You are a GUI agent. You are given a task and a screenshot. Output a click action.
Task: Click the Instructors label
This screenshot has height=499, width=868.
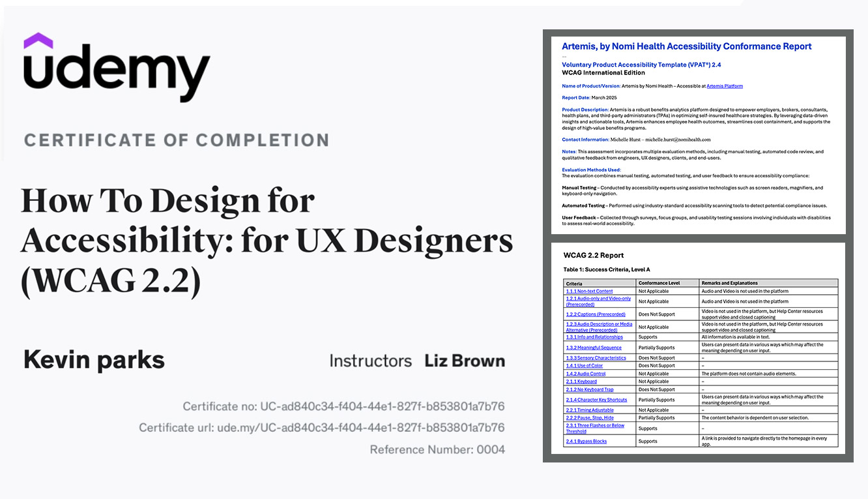371,361
